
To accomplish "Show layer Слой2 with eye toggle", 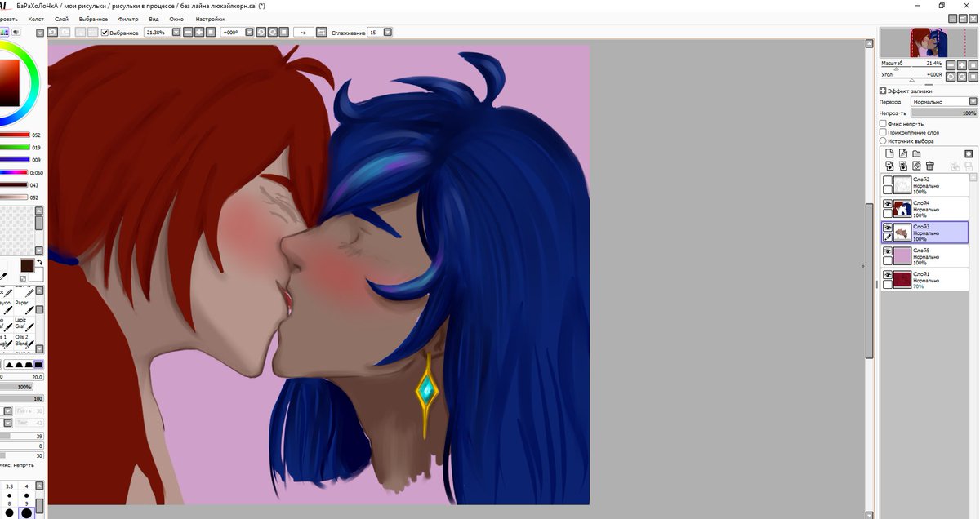I will click(888, 180).
